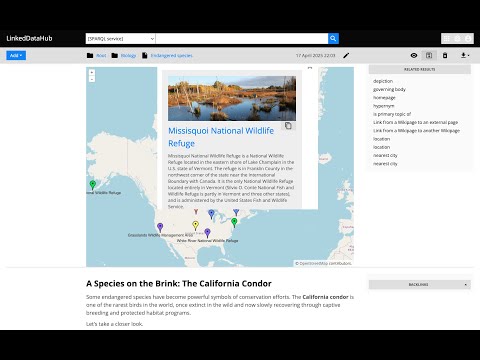
Task: Select 'homepage' related result
Action: (x=384, y=98)
